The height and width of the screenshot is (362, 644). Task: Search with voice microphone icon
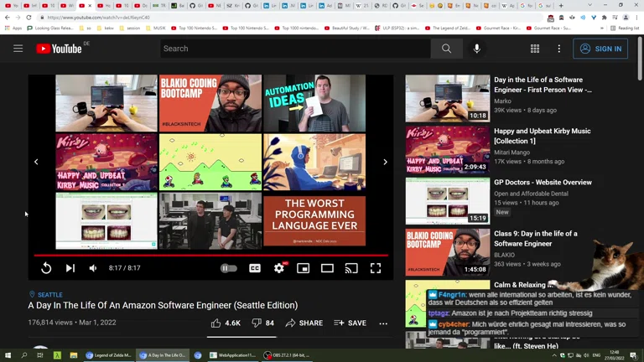(476, 49)
